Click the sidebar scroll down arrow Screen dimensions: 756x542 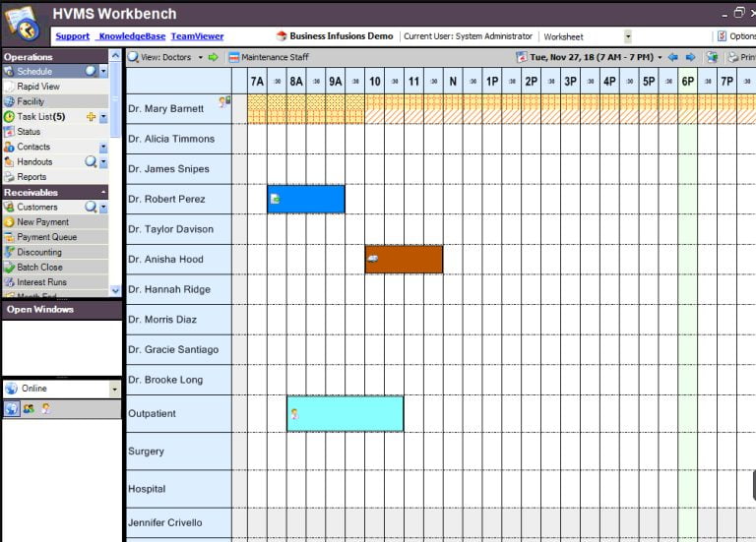click(115, 290)
